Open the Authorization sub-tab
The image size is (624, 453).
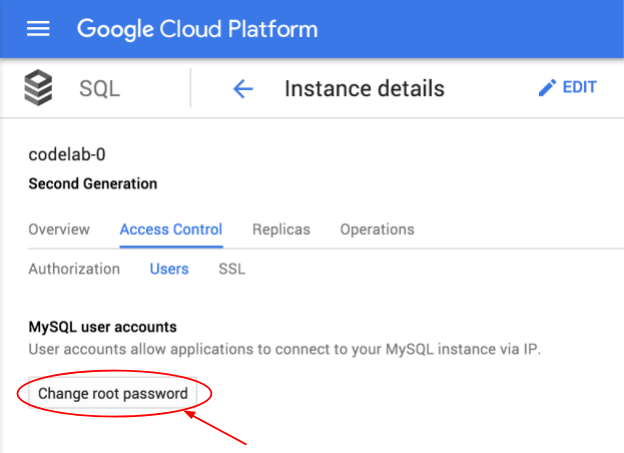tap(74, 269)
